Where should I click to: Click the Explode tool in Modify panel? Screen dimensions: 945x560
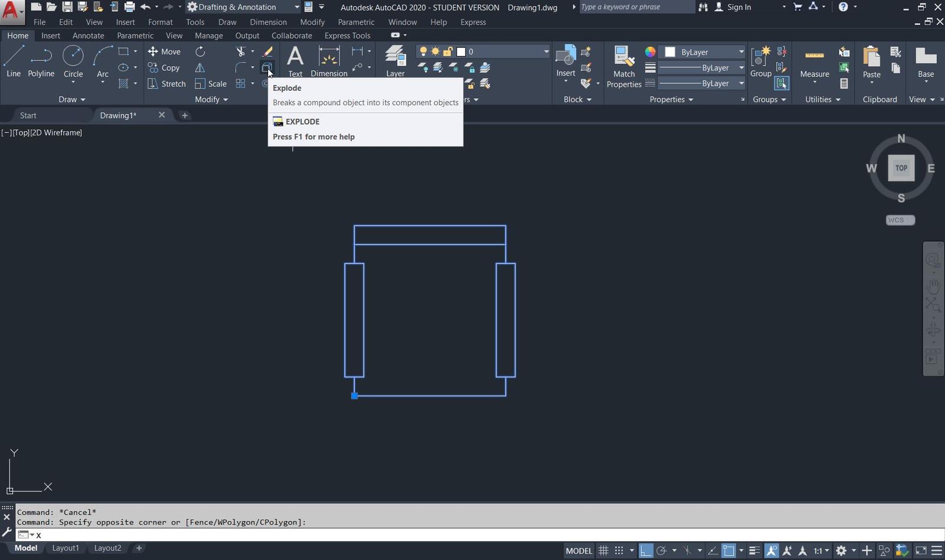tap(268, 67)
